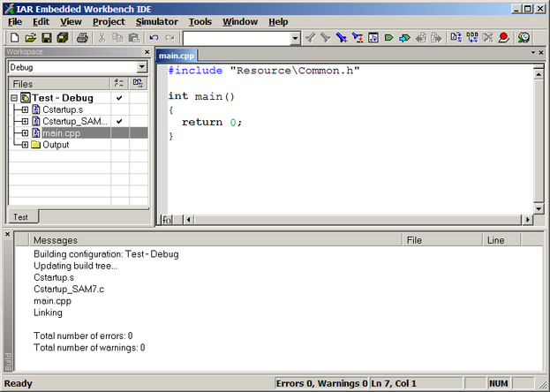
Task: Click editor horizontal scrollbar right arrow
Action: click(527, 220)
